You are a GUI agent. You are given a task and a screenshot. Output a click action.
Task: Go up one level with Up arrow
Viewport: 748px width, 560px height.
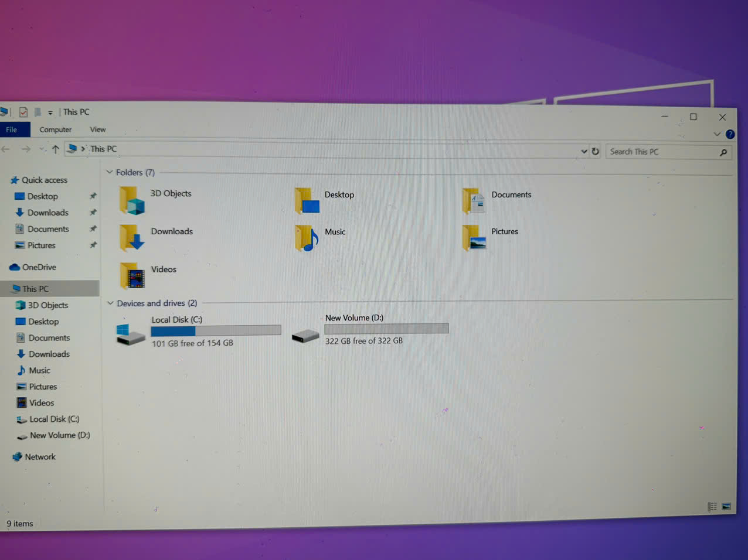[x=55, y=149]
